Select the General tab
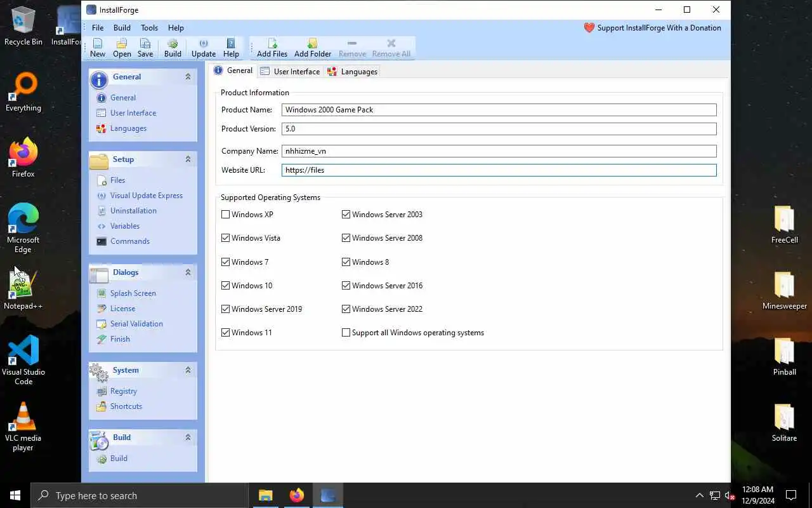Screen dimensions: 812x508 click(233, 70)
